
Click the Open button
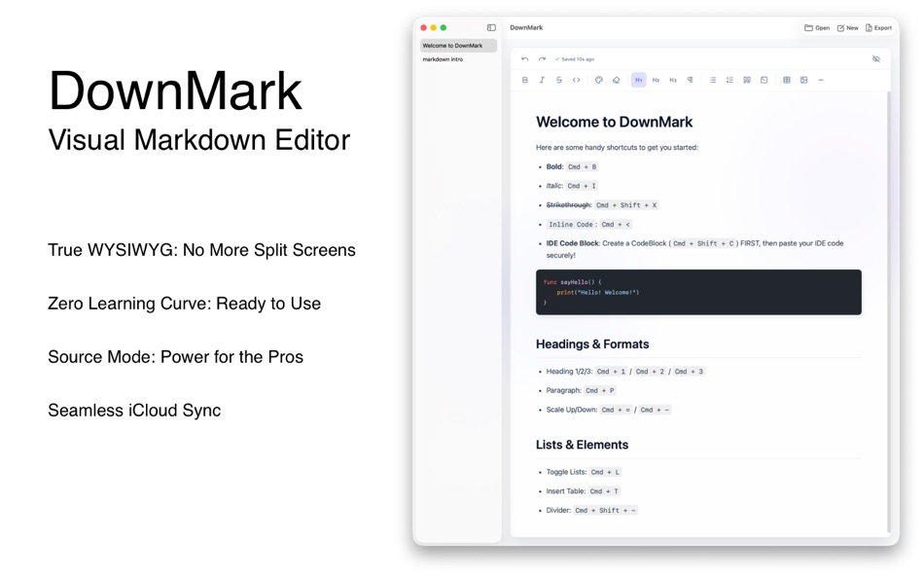pyautogui.click(x=817, y=27)
